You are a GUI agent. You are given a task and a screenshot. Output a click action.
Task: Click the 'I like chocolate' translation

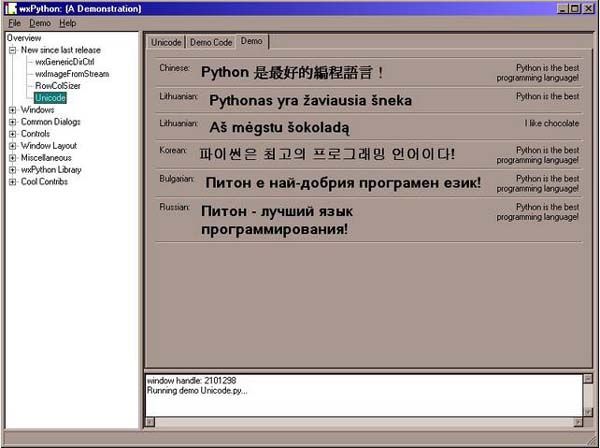tap(552, 123)
